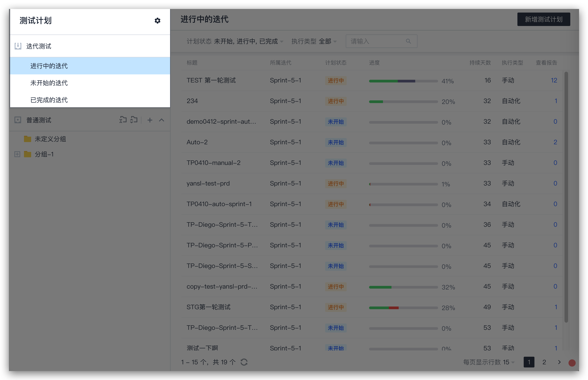Click first folder-move icon beside 普通测试
The width and height of the screenshot is (588, 380).
coord(123,120)
